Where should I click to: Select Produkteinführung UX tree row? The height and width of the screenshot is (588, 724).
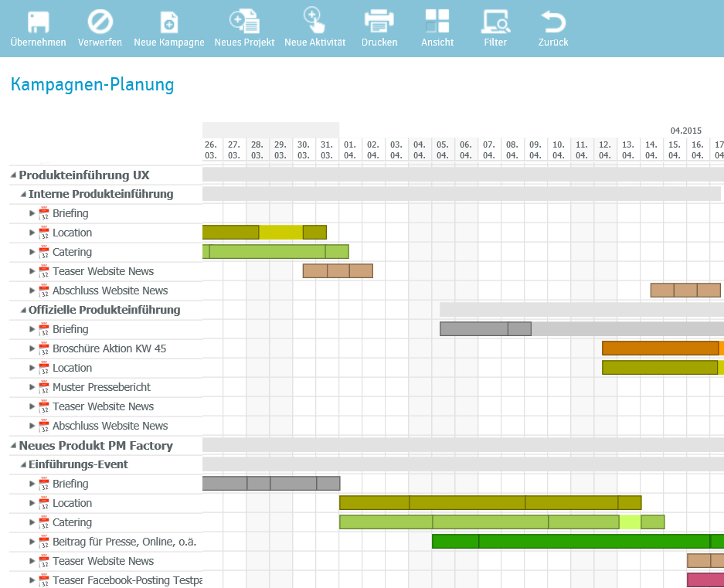[106, 175]
